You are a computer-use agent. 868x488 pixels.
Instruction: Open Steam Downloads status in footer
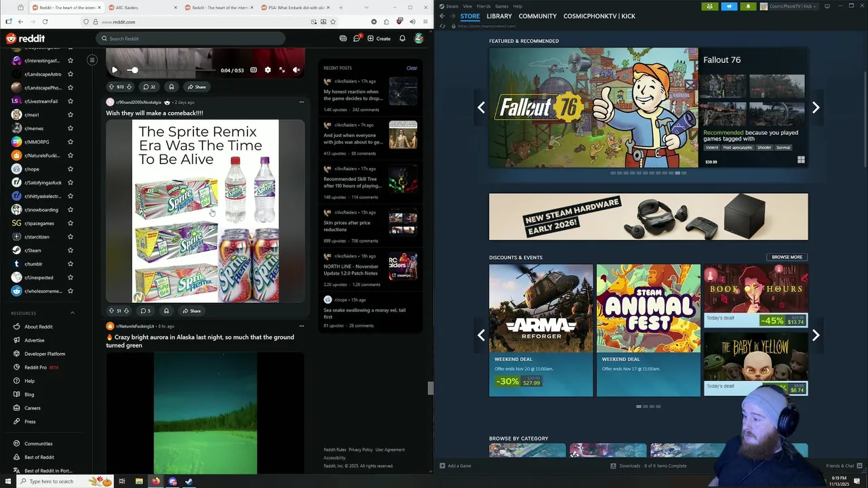coord(648,466)
